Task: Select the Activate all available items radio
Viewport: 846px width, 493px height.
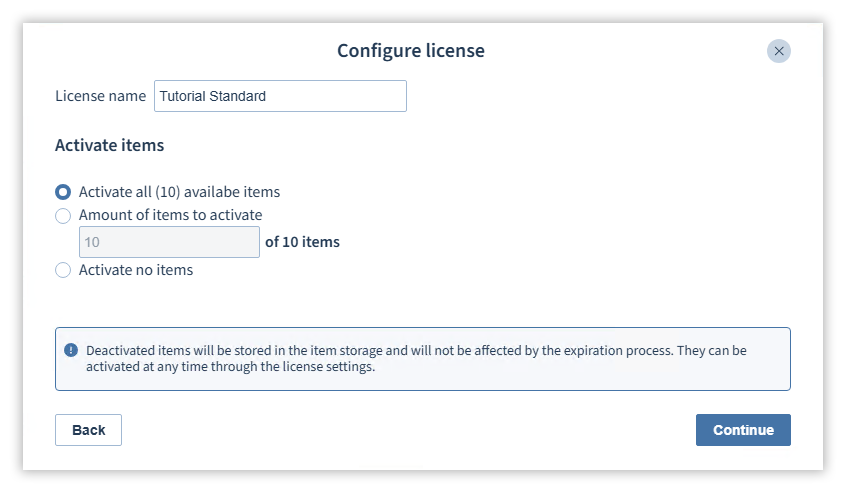Action: coord(63,192)
